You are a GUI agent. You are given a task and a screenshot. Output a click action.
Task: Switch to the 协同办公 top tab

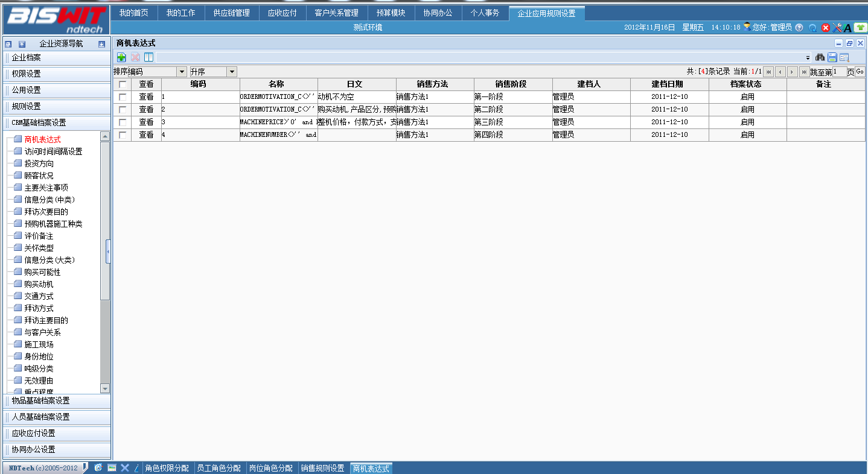click(x=438, y=13)
